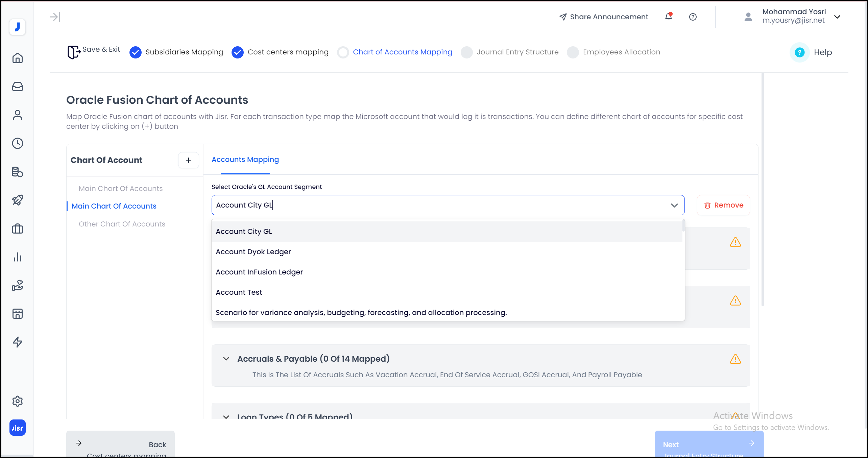Open the payroll coins icon in the sidebar
The image size is (868, 458).
click(17, 172)
